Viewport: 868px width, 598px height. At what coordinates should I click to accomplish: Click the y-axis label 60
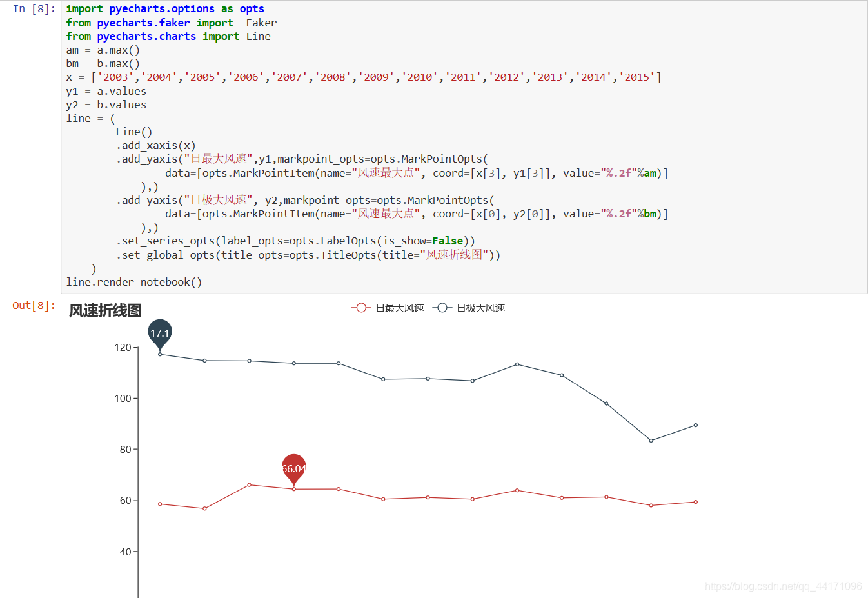point(125,500)
